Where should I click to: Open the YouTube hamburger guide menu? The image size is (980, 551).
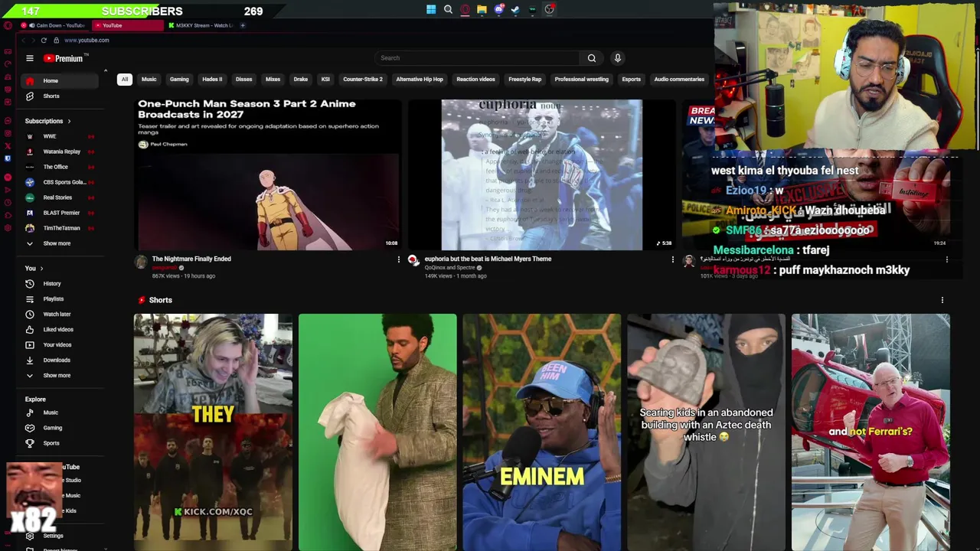click(30, 58)
